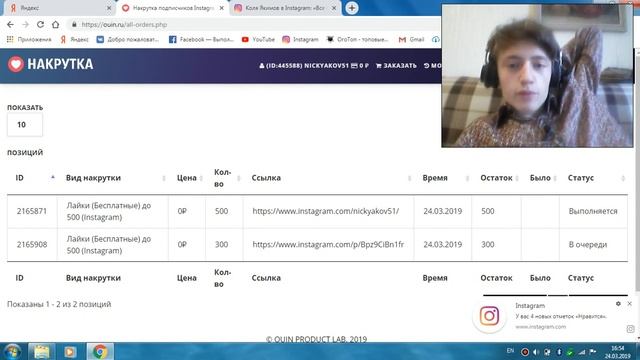Click Показаны 1 - 2 из 2 позиций text
The height and width of the screenshot is (360, 640).
(59, 304)
